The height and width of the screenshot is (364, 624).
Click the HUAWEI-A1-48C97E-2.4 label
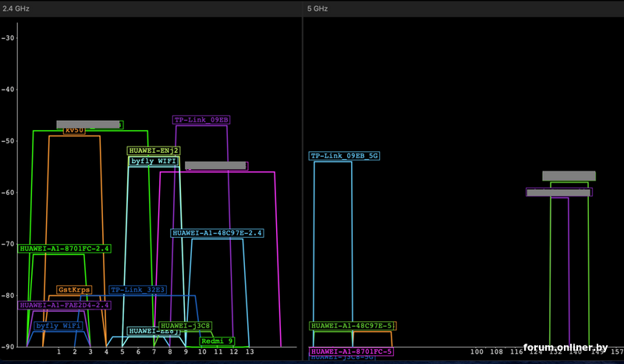click(217, 233)
